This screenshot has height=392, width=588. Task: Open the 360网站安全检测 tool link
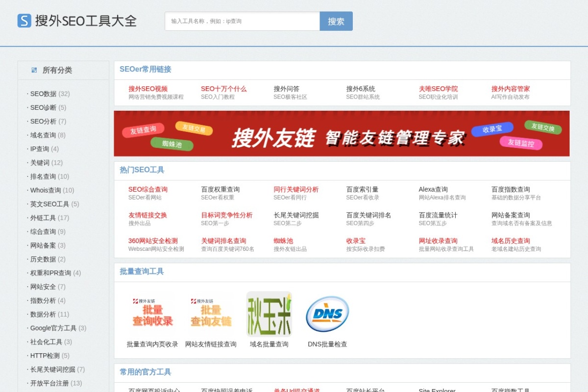point(153,241)
